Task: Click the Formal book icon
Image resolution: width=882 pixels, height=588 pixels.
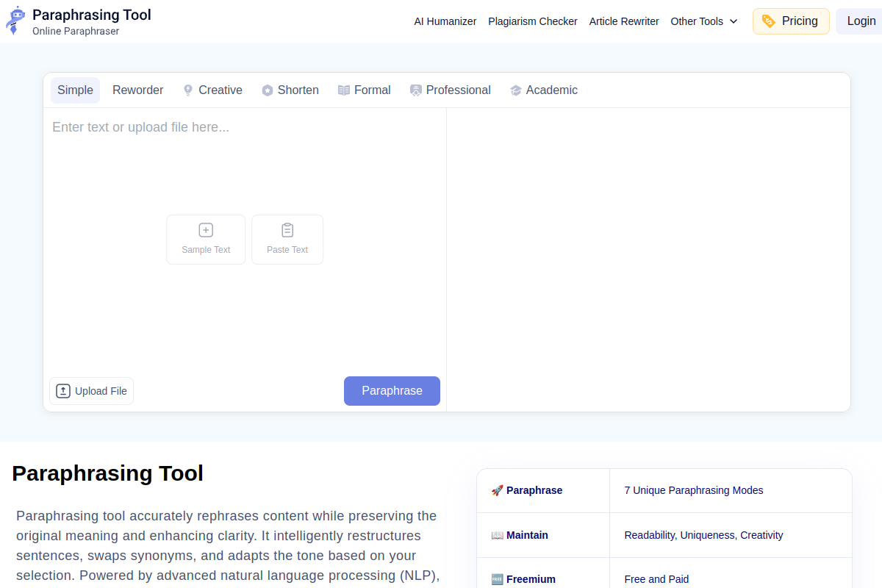Action: click(x=344, y=90)
